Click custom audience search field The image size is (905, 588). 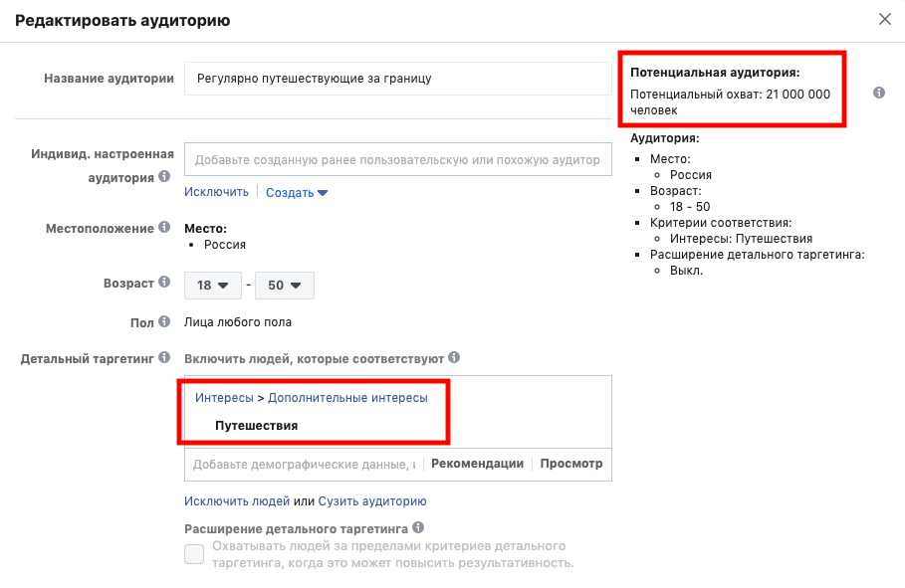pos(397,159)
